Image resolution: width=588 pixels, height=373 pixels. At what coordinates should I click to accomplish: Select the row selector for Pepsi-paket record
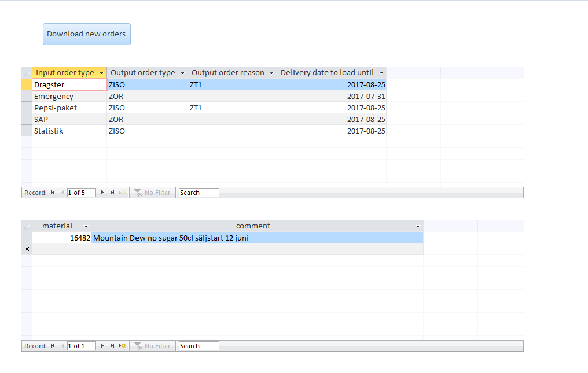tap(27, 108)
